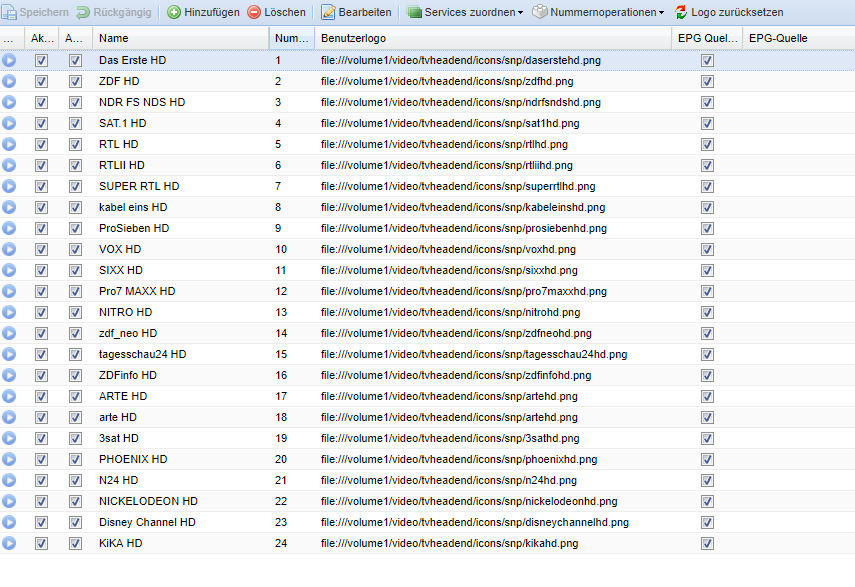This screenshot has height=587, width=855.
Task: Play the VOX HD channel
Action: click(x=9, y=249)
